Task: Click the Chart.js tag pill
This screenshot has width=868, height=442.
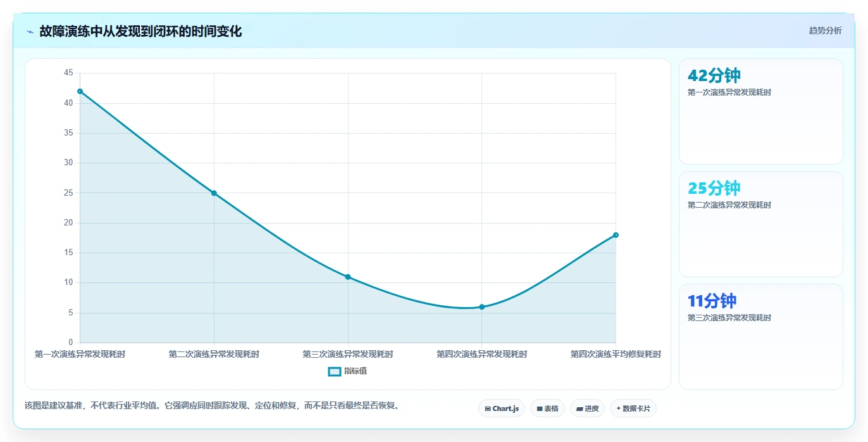Action: 502,408
